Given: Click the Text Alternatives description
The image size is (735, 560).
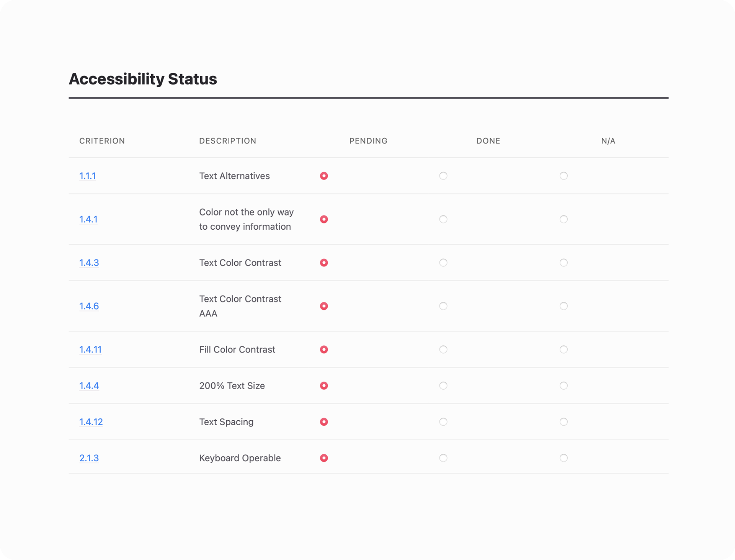Looking at the screenshot, I should (x=234, y=176).
